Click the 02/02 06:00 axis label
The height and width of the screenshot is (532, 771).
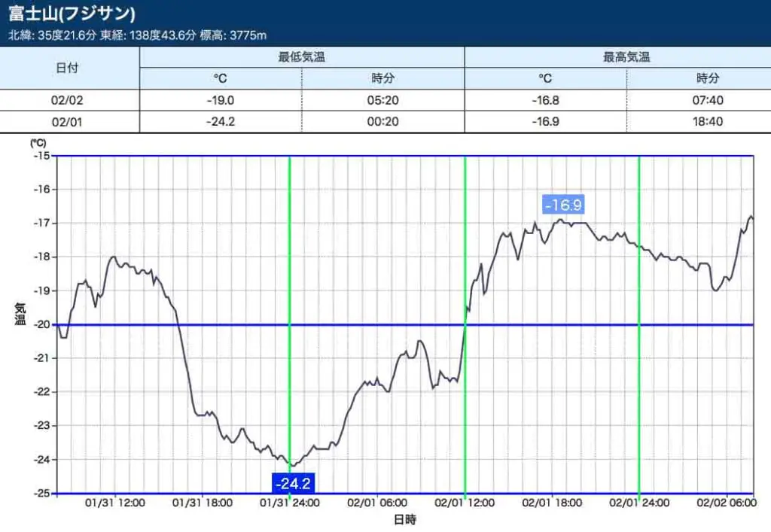[x=727, y=503]
